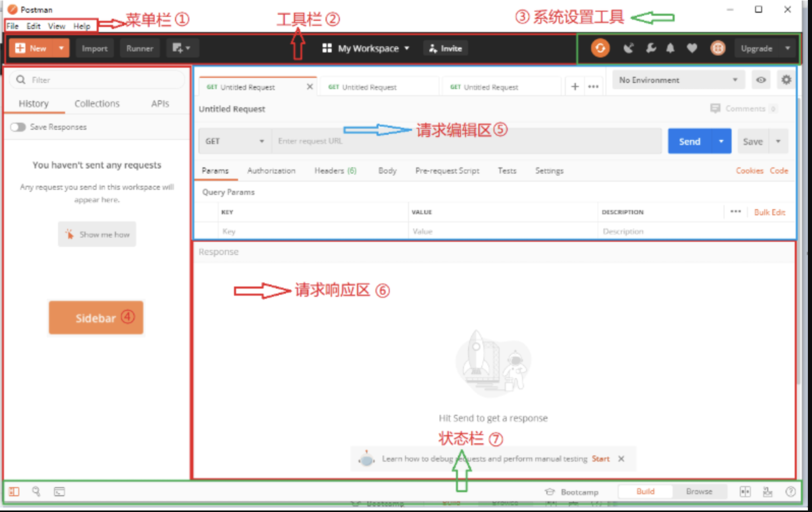The height and width of the screenshot is (512, 812).
Task: Open Bootcamp in the status bar
Action: [x=572, y=492]
